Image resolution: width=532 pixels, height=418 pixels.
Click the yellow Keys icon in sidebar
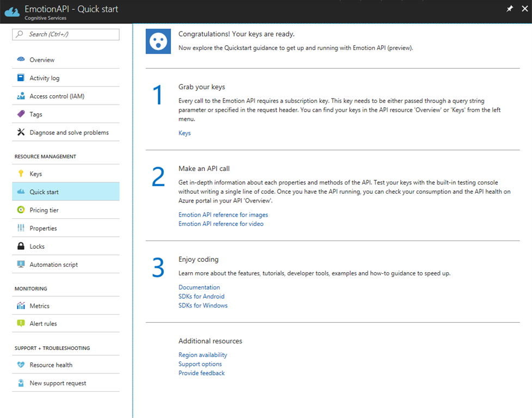(21, 174)
